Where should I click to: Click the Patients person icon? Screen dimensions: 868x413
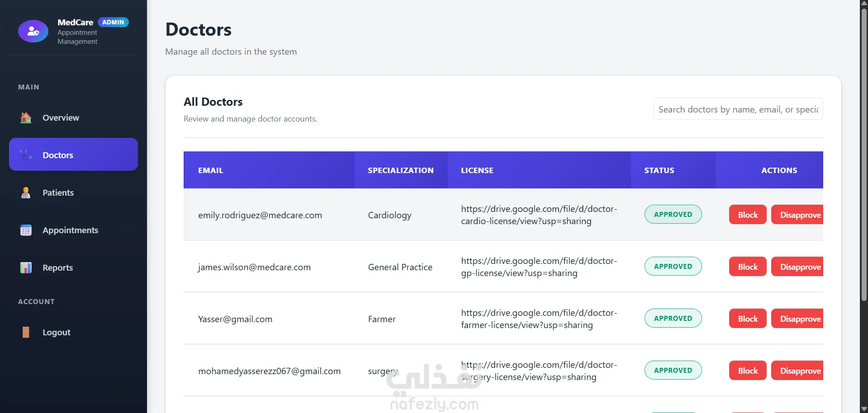[26, 193]
